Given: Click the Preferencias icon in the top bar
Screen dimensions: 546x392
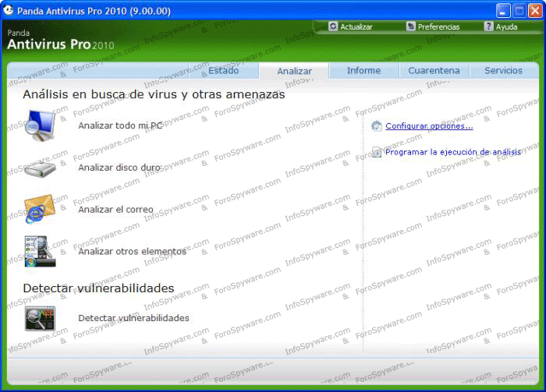Looking at the screenshot, I should 411,26.
